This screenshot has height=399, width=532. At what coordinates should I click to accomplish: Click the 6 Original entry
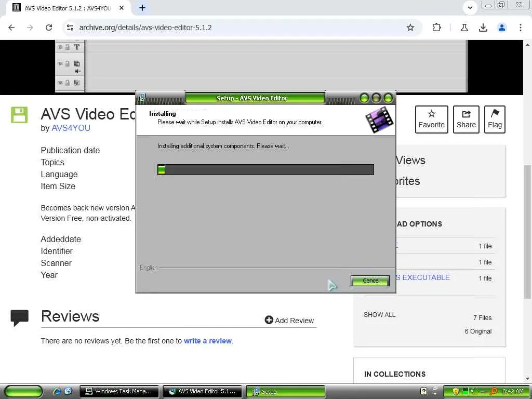[478, 331]
